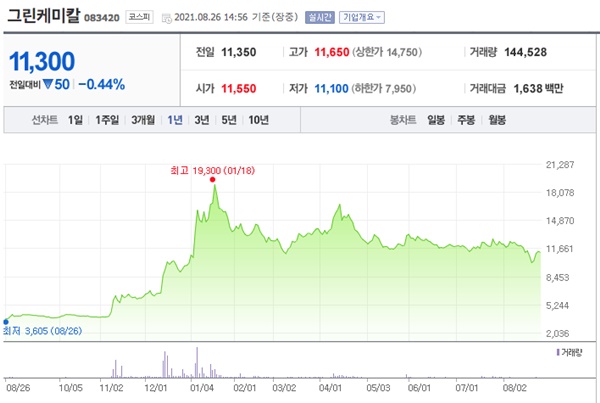Click the 거래량 legend marker
This screenshot has width=600, height=403.
558,352
